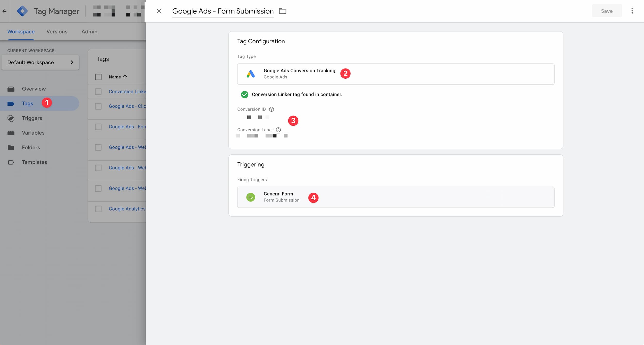Open the Google Ads - For tag link
This screenshot has width=644, height=345.
[x=127, y=127]
